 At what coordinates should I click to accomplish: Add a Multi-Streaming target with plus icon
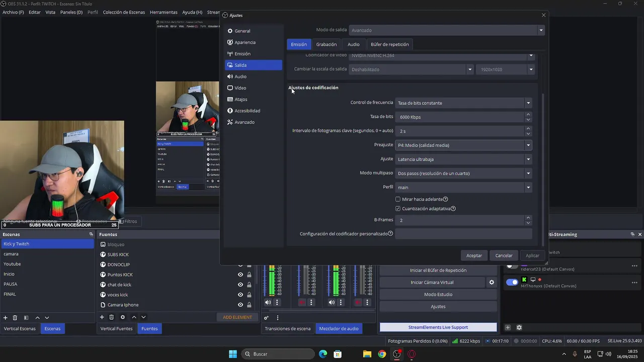coord(508,327)
